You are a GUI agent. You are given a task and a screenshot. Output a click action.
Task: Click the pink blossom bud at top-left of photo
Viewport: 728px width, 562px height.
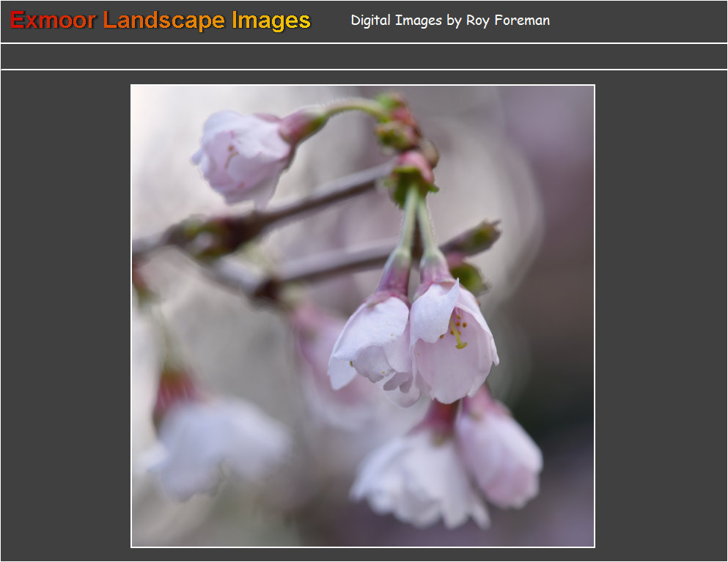click(x=242, y=155)
